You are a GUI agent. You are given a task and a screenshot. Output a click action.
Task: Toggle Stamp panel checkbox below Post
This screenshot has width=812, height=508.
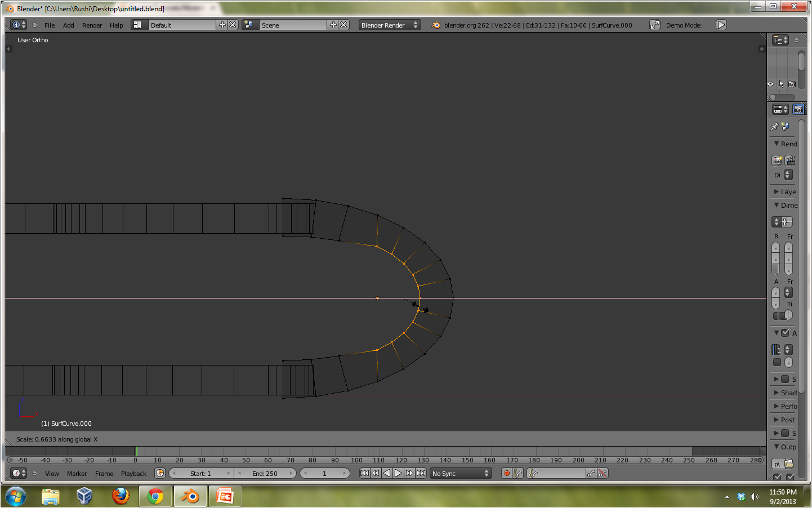(x=785, y=433)
